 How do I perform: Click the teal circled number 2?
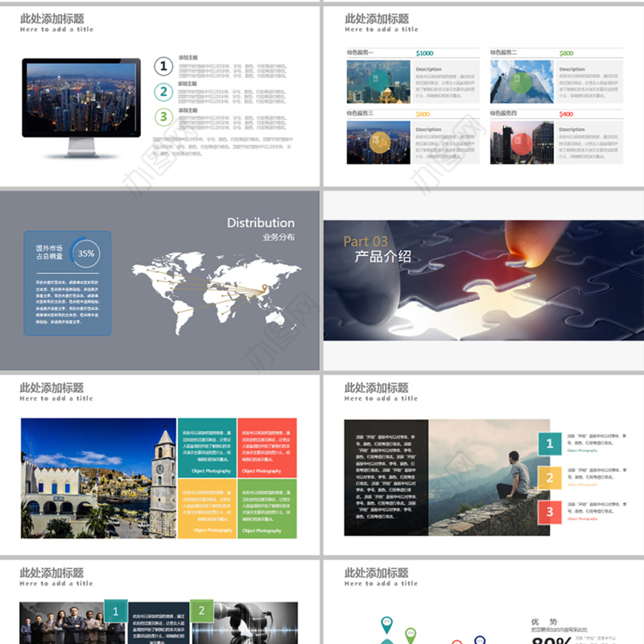tap(163, 92)
